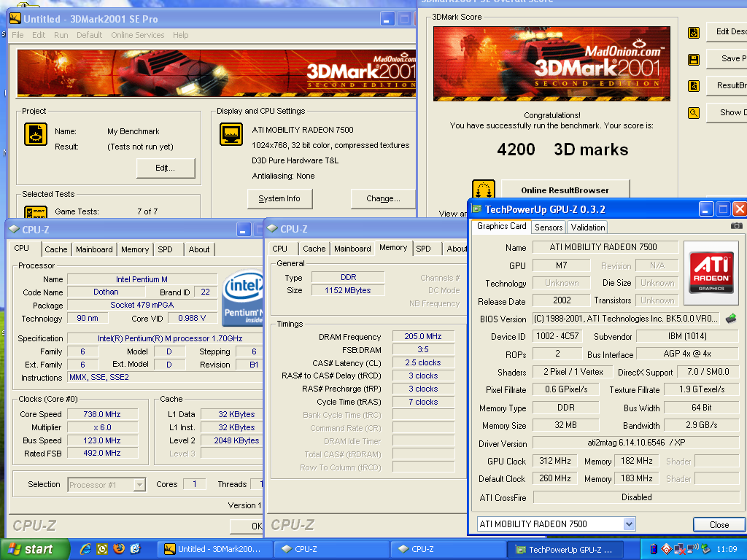This screenshot has width=747, height=560.
Task: Open the GPU selection dropdown in GPU-Z
Action: [x=629, y=524]
